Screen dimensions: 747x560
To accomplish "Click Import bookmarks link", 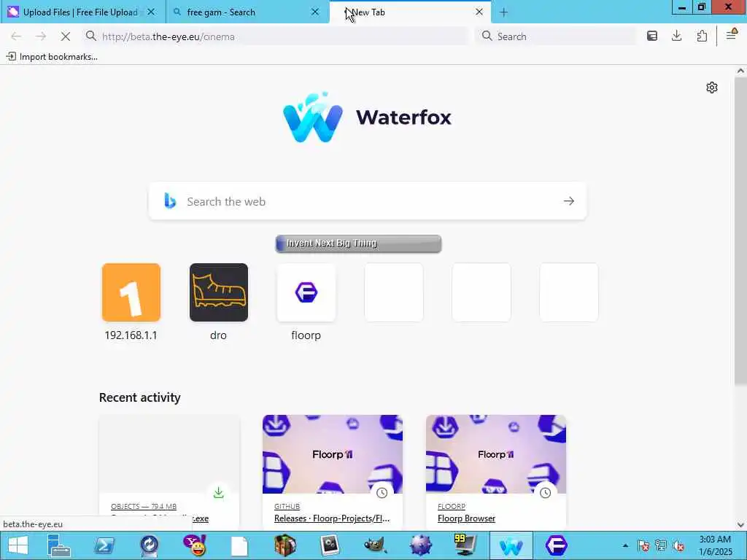I will coord(58,57).
